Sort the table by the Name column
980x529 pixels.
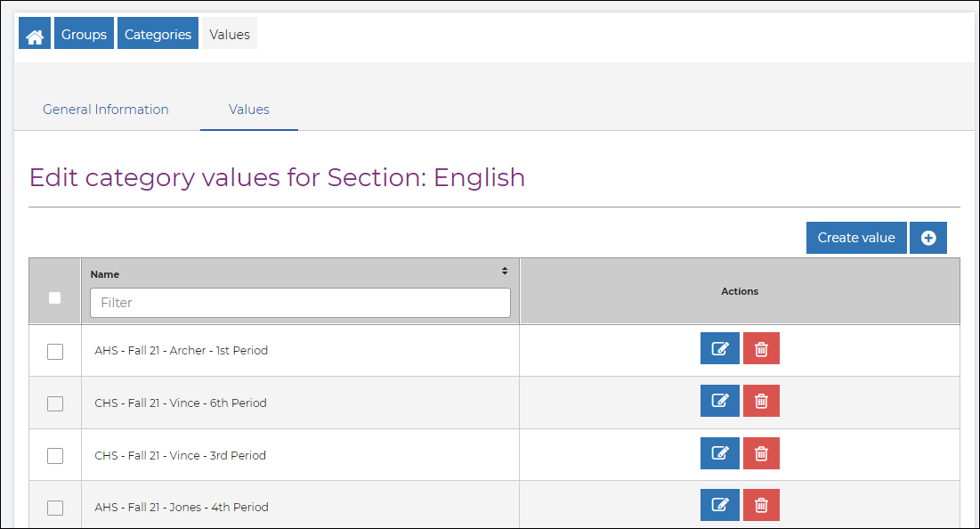pyautogui.click(x=504, y=269)
